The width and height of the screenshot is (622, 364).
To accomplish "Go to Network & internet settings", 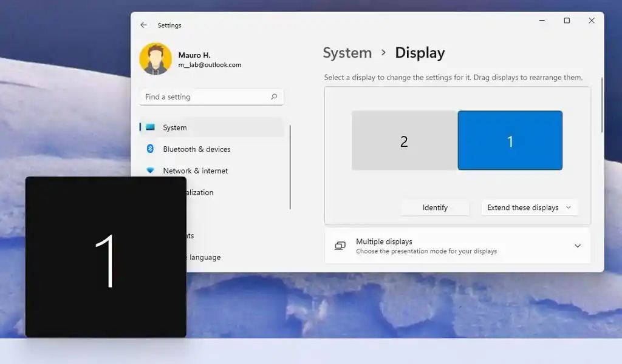I will pos(195,171).
